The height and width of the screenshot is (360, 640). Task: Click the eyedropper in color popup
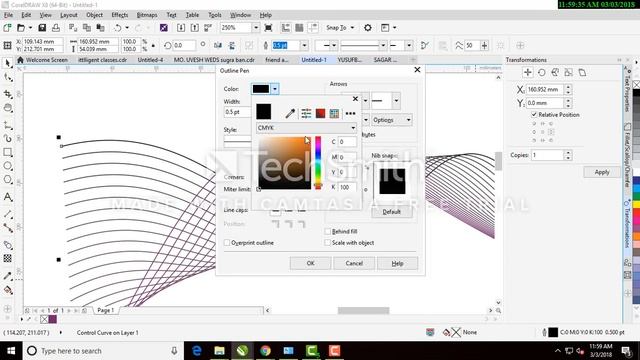290,113
